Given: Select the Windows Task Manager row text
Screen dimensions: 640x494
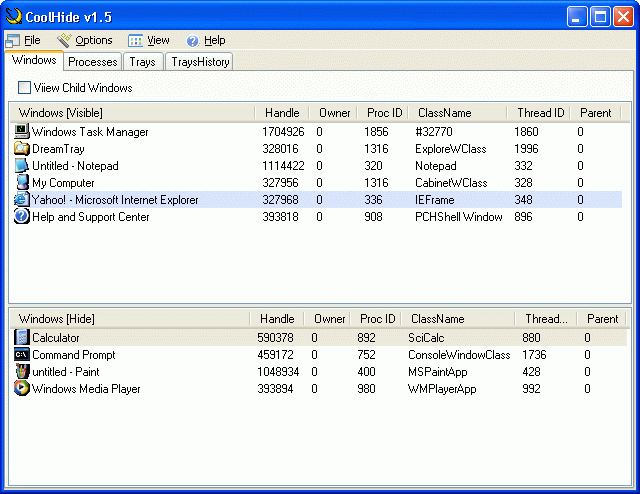Looking at the screenshot, I should tap(90, 132).
